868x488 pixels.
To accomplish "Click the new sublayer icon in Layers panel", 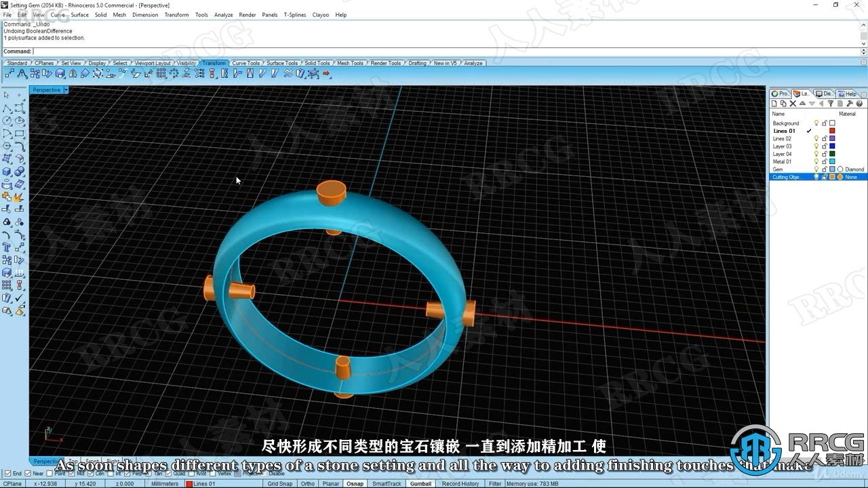I will coord(783,104).
